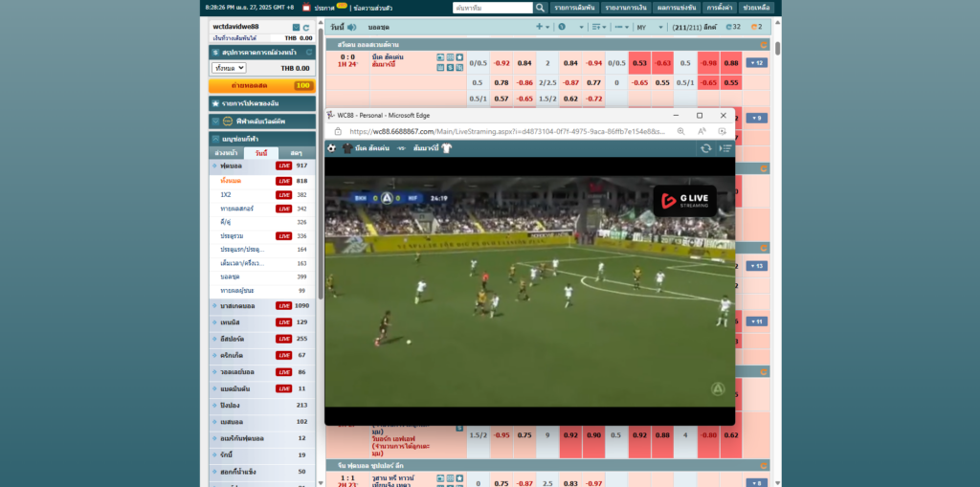
Task: Click the left sidebar vertical scrollbar
Action: point(321,163)
